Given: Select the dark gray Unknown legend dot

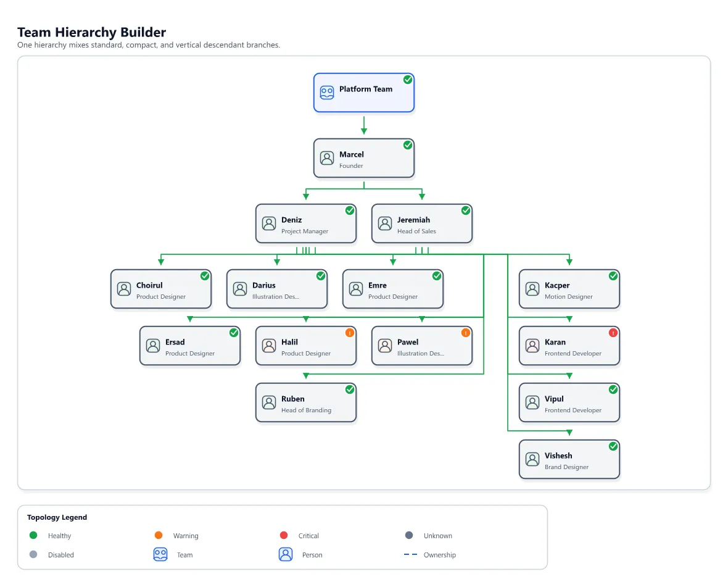Looking at the screenshot, I should coord(409,535).
